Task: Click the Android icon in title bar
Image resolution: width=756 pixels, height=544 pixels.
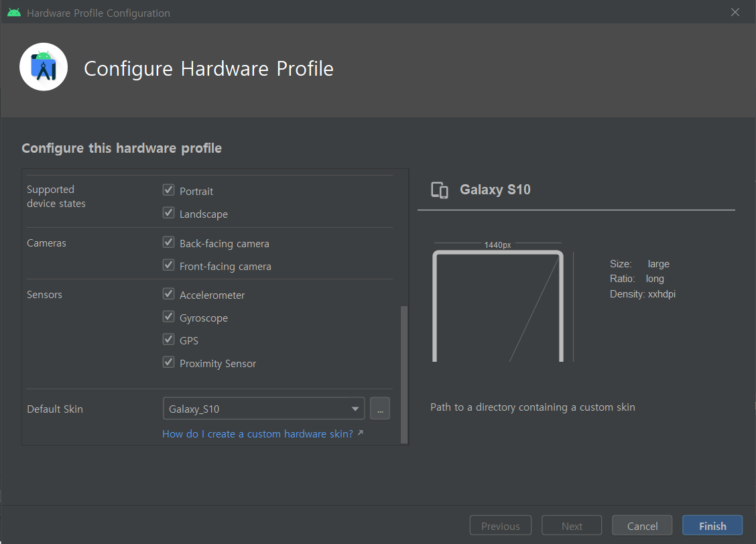Action: pos(14,13)
